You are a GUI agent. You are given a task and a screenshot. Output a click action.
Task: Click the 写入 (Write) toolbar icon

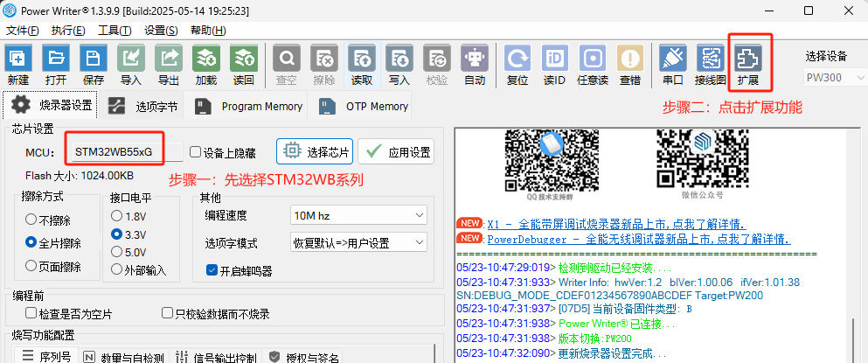coord(399,59)
